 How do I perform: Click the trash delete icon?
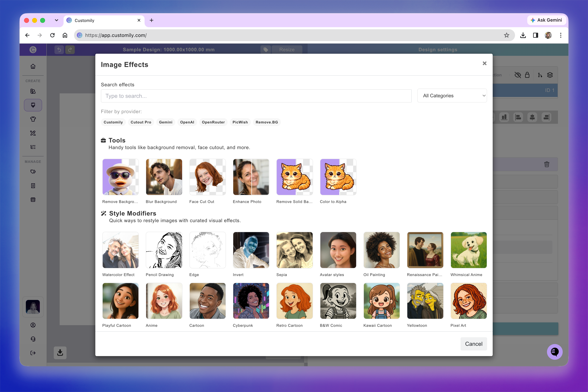point(547,164)
